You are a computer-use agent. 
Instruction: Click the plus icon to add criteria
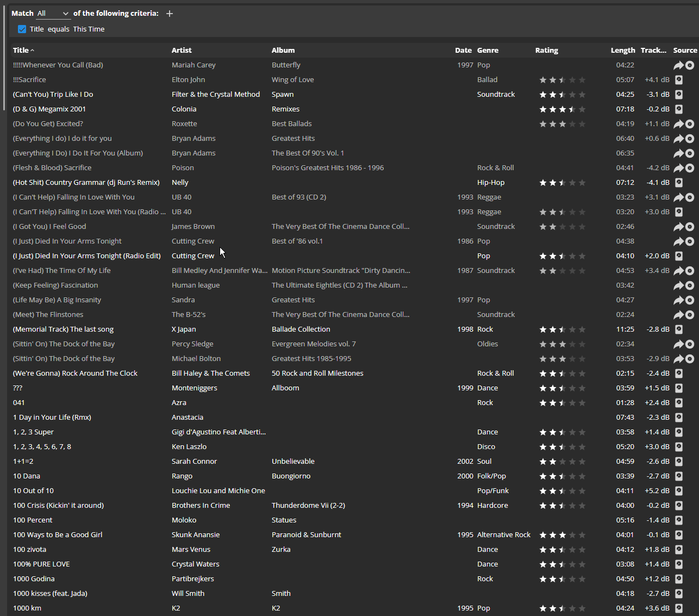(x=170, y=14)
